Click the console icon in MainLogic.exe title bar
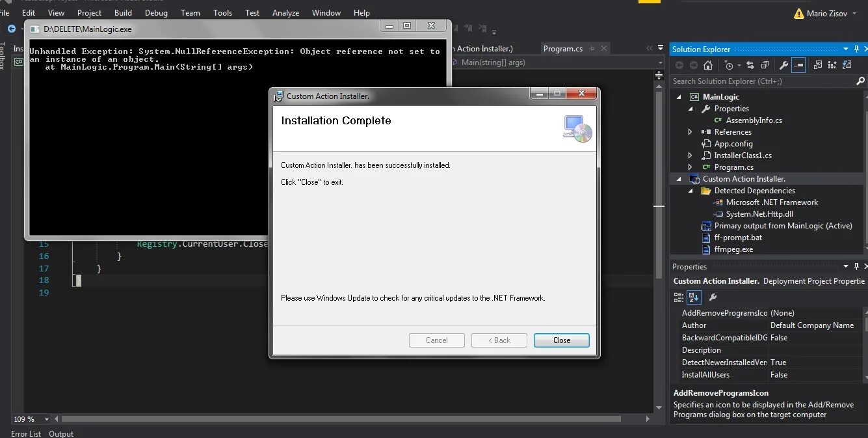The width and height of the screenshot is (868, 438). 34,29
